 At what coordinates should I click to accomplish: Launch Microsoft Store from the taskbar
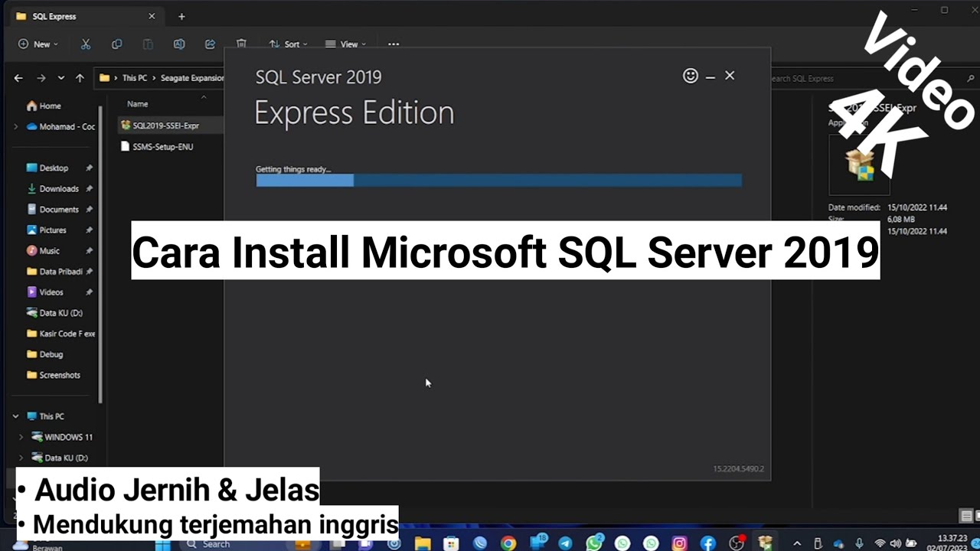pyautogui.click(x=451, y=544)
